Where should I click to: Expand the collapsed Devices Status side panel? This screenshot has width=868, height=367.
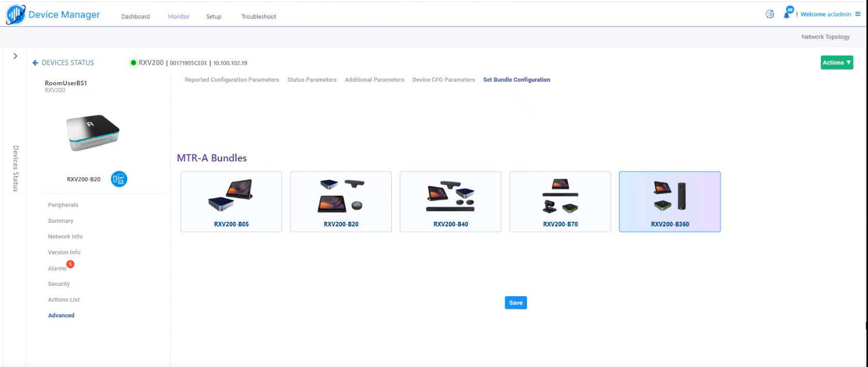pos(15,56)
